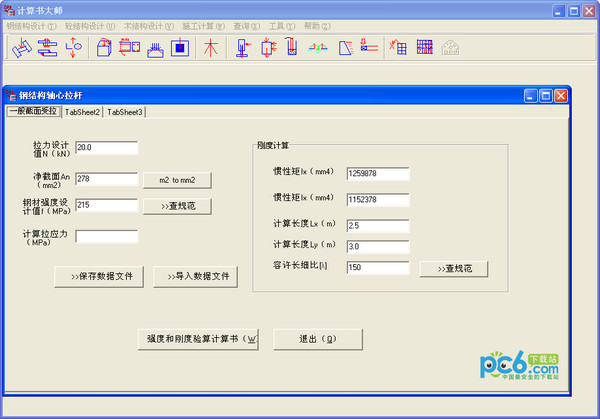Click the retaining wall toolbar icon

[346, 48]
